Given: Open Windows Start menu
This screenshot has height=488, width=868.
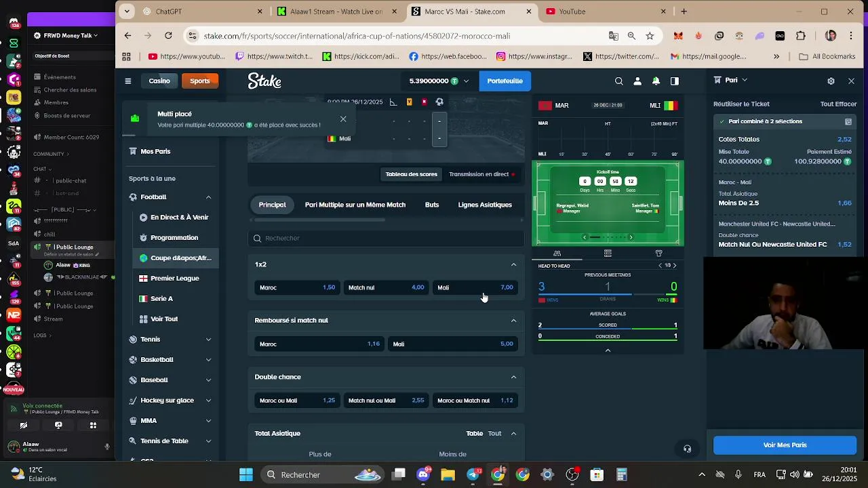Looking at the screenshot, I should point(246,474).
